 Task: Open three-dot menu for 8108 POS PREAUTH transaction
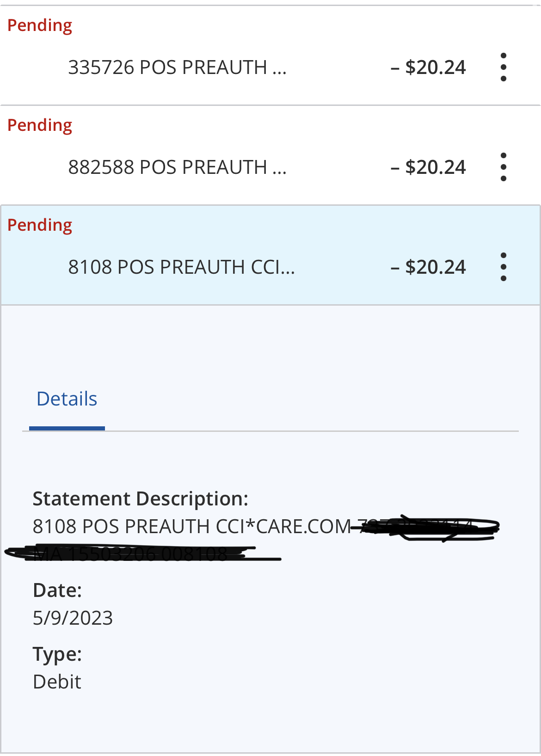tap(503, 267)
